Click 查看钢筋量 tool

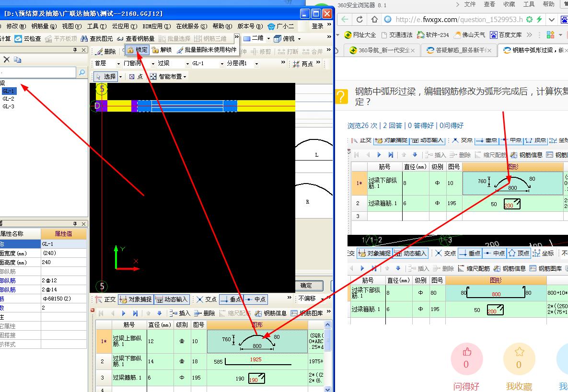(136, 38)
